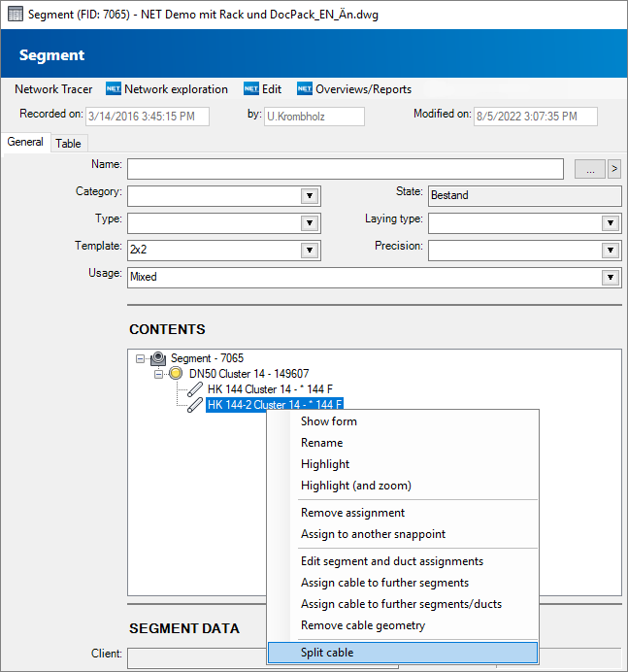
Task: Choose Assign cable to further segments/ducts
Action: 403,604
